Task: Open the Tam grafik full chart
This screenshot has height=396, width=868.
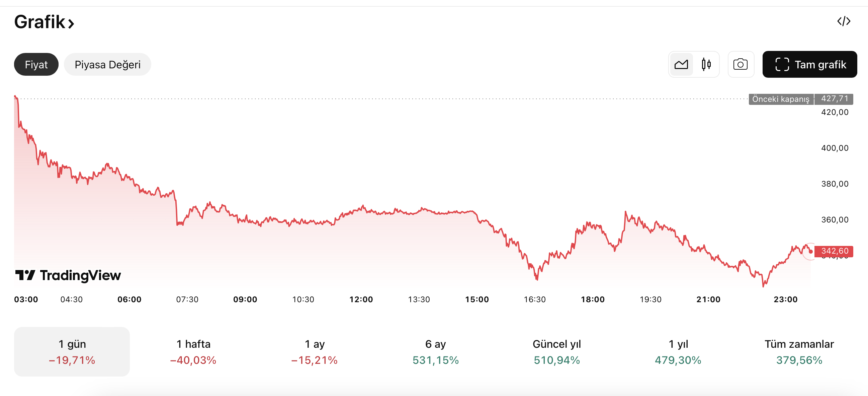Action: 809,64
